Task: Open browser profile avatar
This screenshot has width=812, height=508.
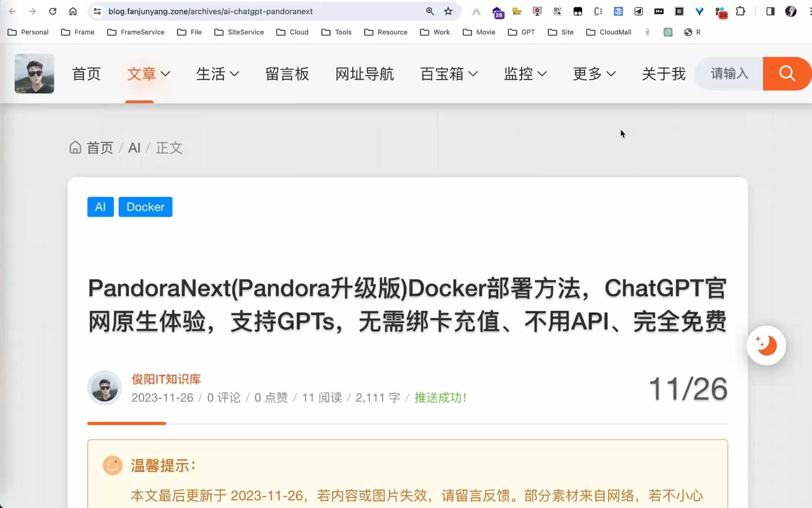Action: click(x=791, y=12)
